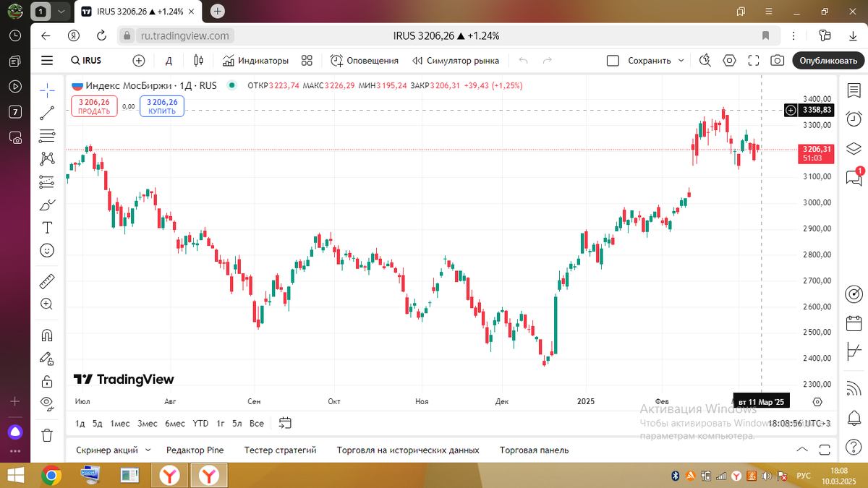The image size is (868, 488).
Task: Toggle magnet mode for drawings
Action: (x=47, y=335)
